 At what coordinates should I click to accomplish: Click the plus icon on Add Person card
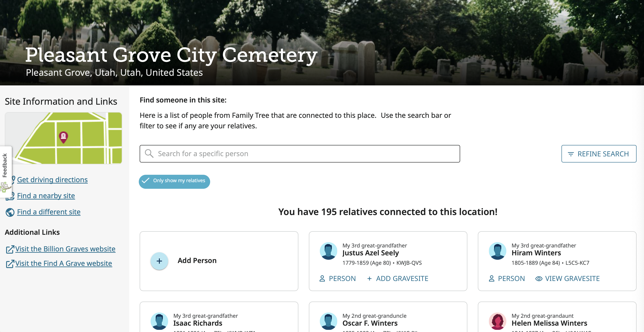pos(159,261)
